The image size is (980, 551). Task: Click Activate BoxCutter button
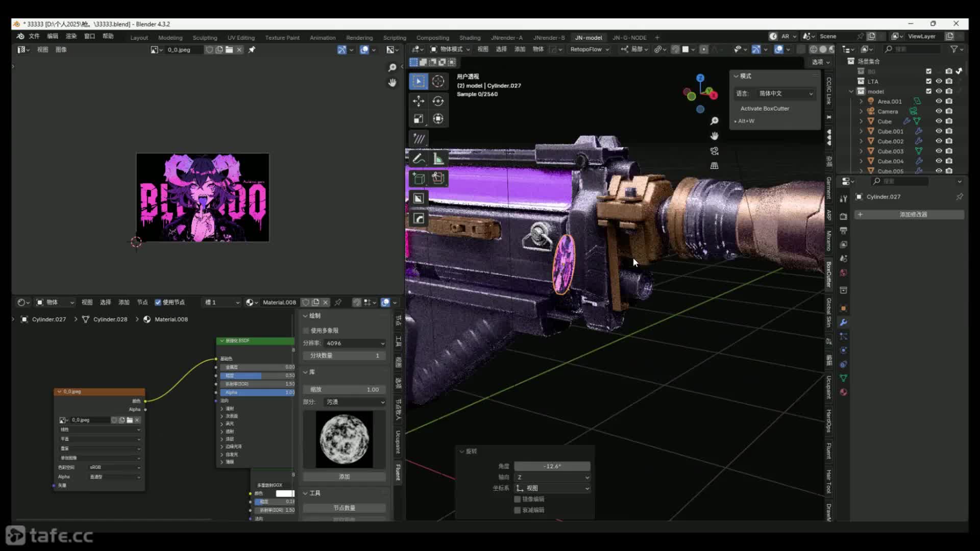[x=765, y=109]
